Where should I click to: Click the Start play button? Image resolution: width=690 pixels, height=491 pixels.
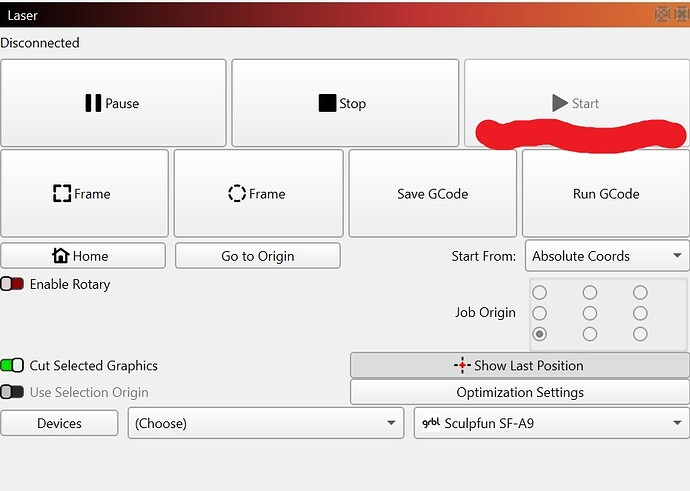576,103
